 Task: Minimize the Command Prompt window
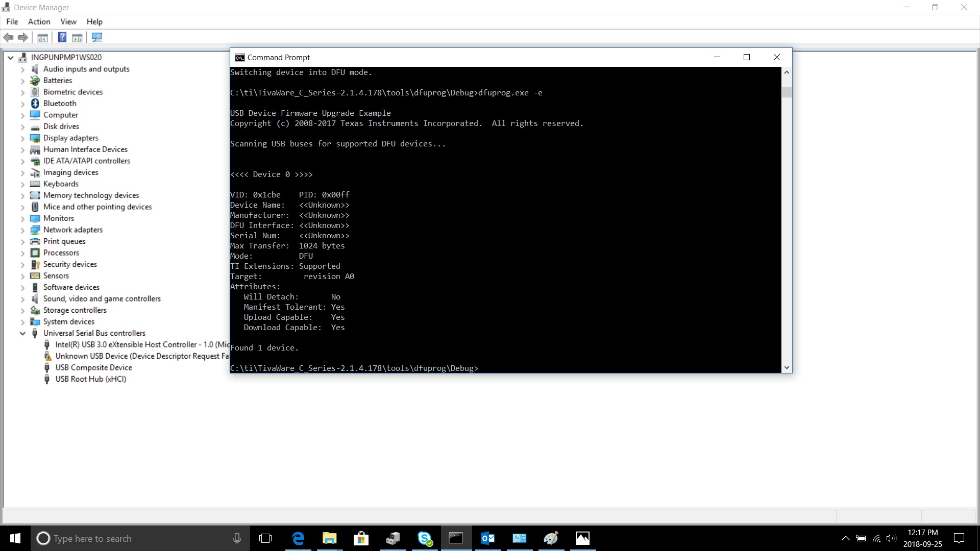click(717, 57)
